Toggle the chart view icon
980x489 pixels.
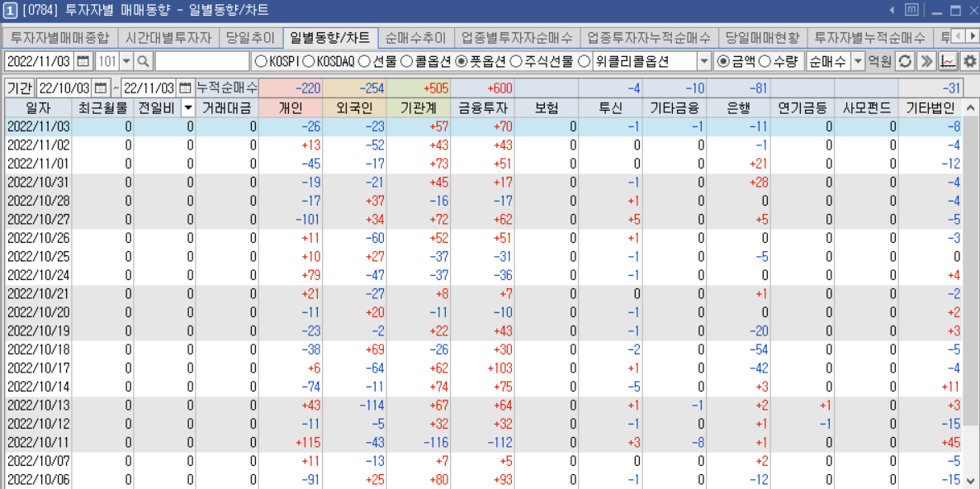point(948,61)
